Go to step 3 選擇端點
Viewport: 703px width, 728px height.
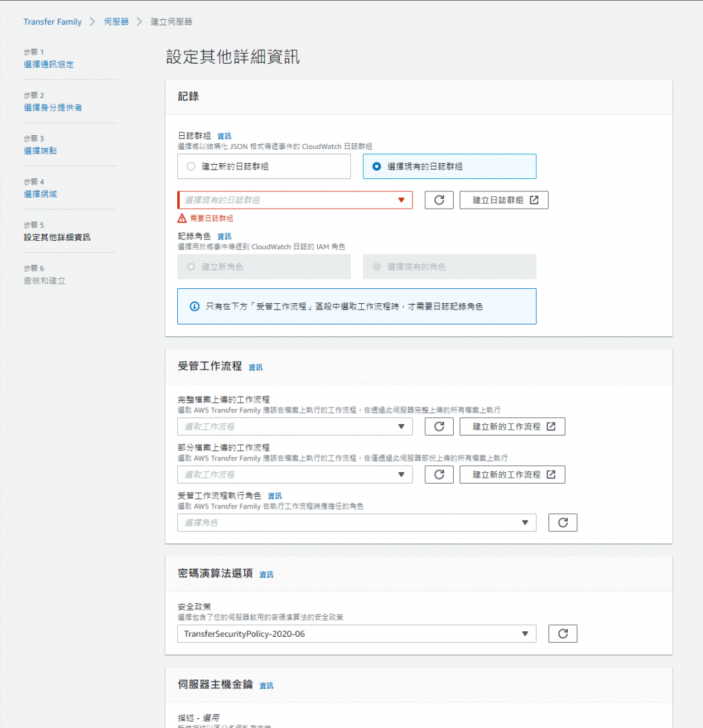[41, 151]
